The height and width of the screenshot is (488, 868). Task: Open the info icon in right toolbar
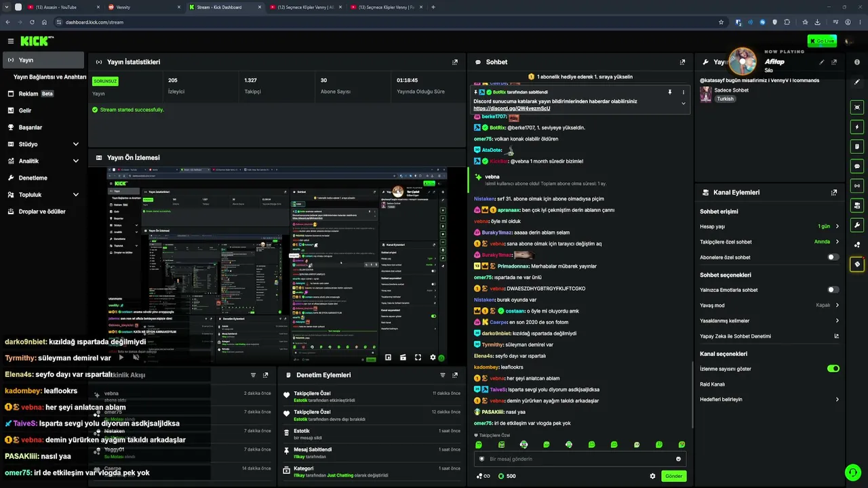coord(857,62)
